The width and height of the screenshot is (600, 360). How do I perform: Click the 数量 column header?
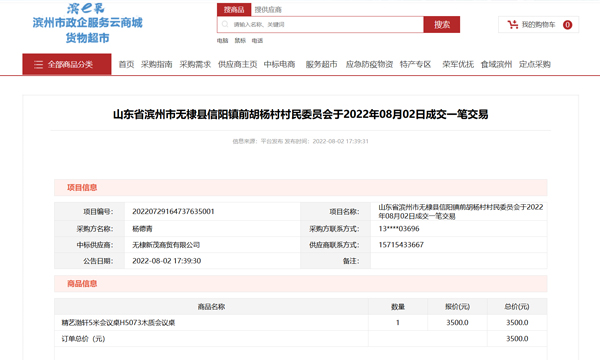pyautogui.click(x=398, y=307)
